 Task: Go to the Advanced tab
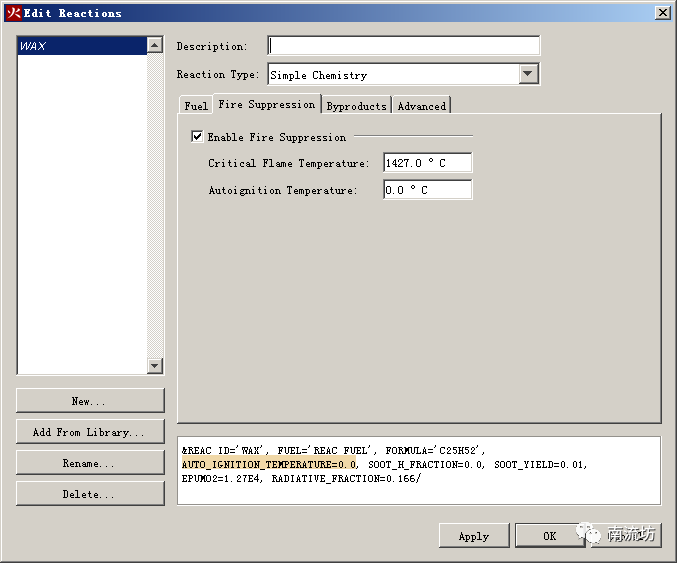click(x=422, y=106)
